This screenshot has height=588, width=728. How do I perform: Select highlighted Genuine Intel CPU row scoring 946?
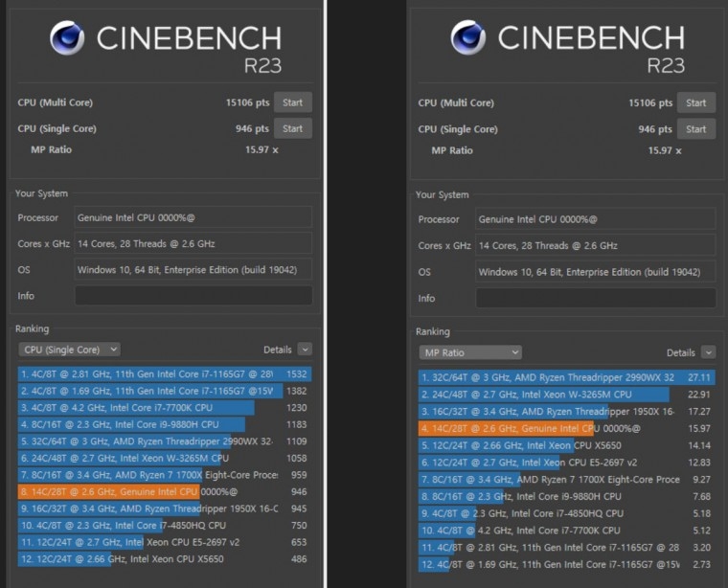coord(165,491)
